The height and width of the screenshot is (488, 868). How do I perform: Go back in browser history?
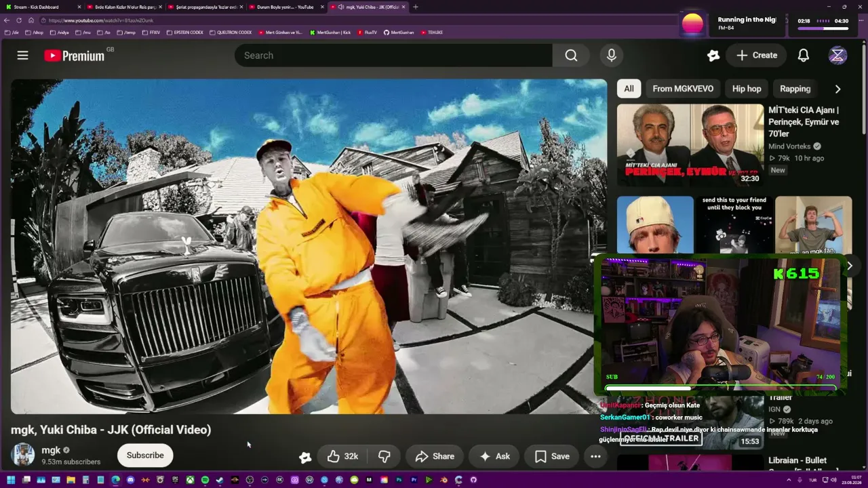[x=7, y=20]
